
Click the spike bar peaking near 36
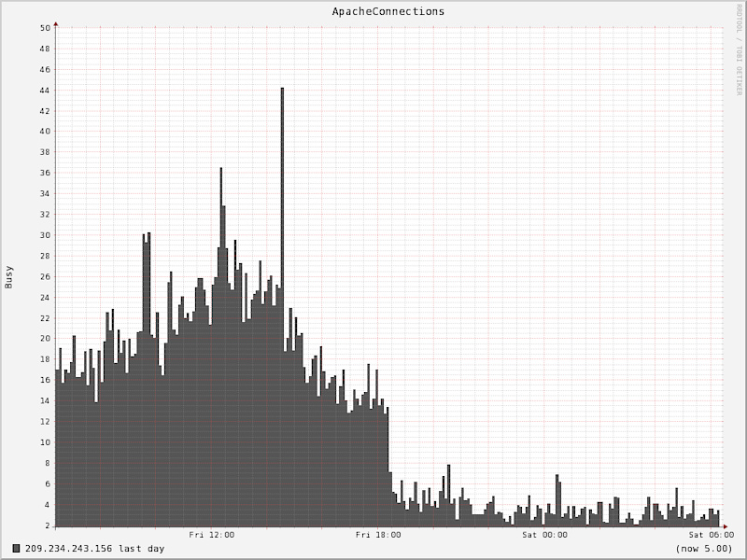pyautogui.click(x=221, y=347)
